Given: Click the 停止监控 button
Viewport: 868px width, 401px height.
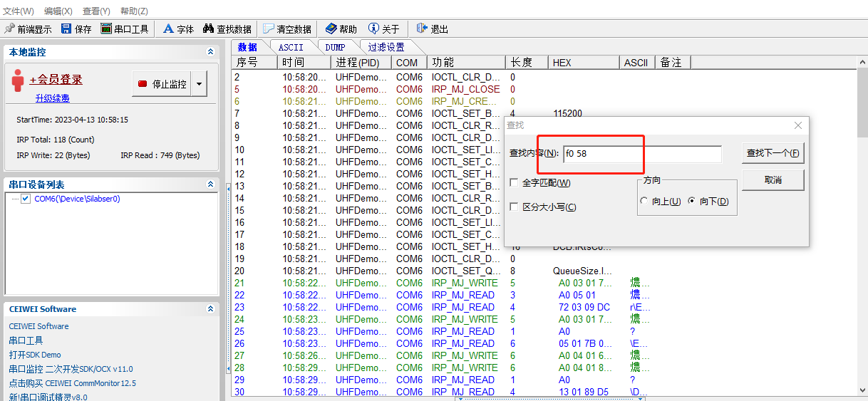Looking at the screenshot, I should tap(162, 84).
